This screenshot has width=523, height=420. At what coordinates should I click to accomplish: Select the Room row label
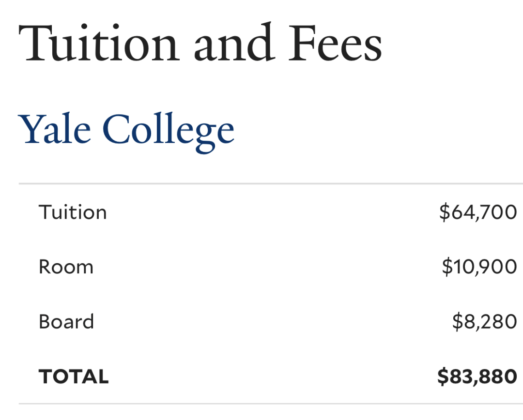pos(66,267)
